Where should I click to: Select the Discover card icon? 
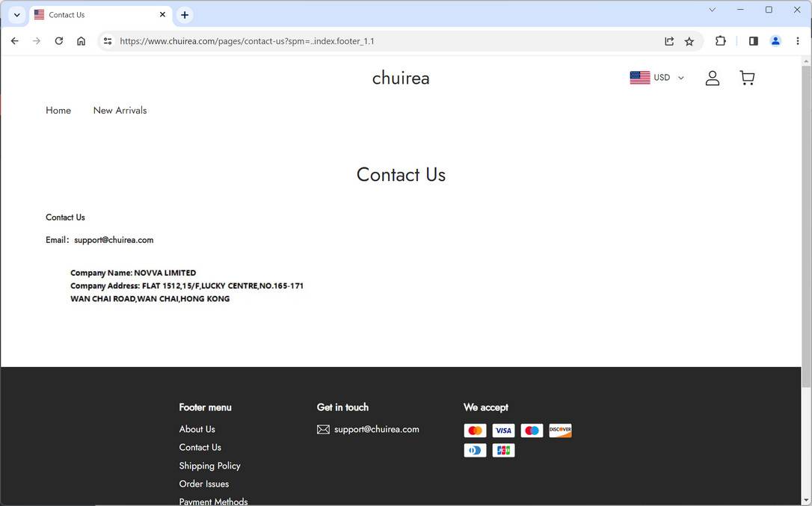point(560,431)
